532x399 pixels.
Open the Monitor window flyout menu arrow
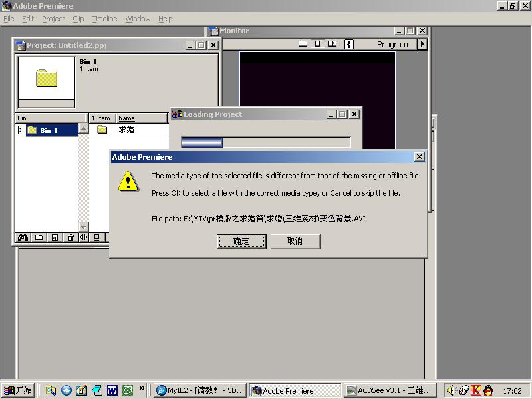(x=422, y=44)
